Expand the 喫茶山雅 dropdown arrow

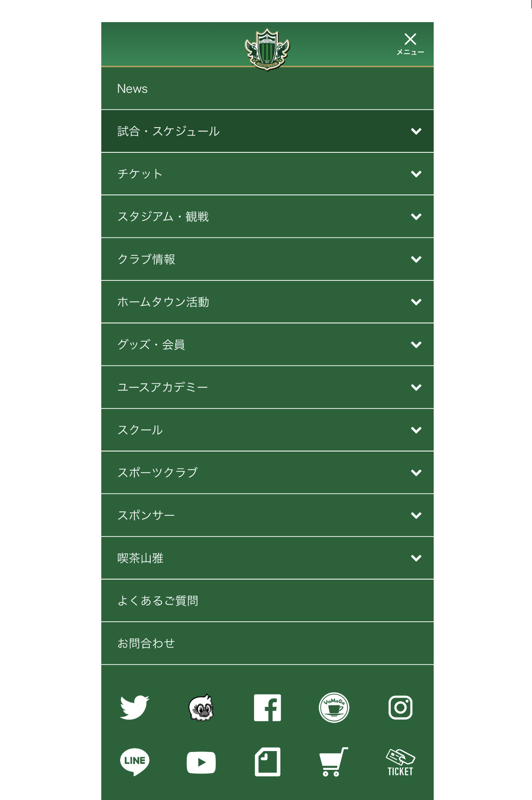tap(416, 558)
